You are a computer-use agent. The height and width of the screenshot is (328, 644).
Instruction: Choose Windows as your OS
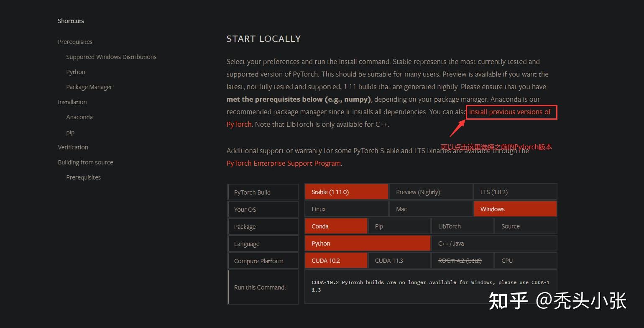click(x=515, y=209)
